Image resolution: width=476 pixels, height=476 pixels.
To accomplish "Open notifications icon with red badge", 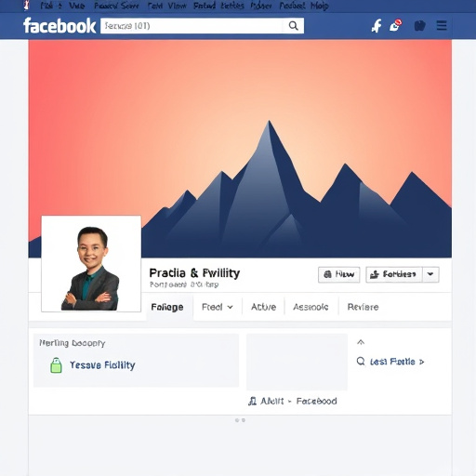I will (396, 25).
